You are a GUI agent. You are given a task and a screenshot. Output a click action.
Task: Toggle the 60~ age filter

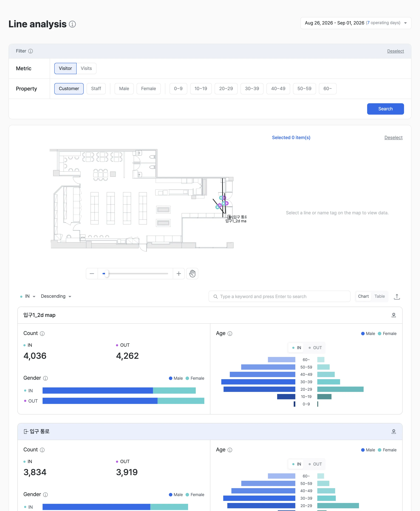coord(328,89)
